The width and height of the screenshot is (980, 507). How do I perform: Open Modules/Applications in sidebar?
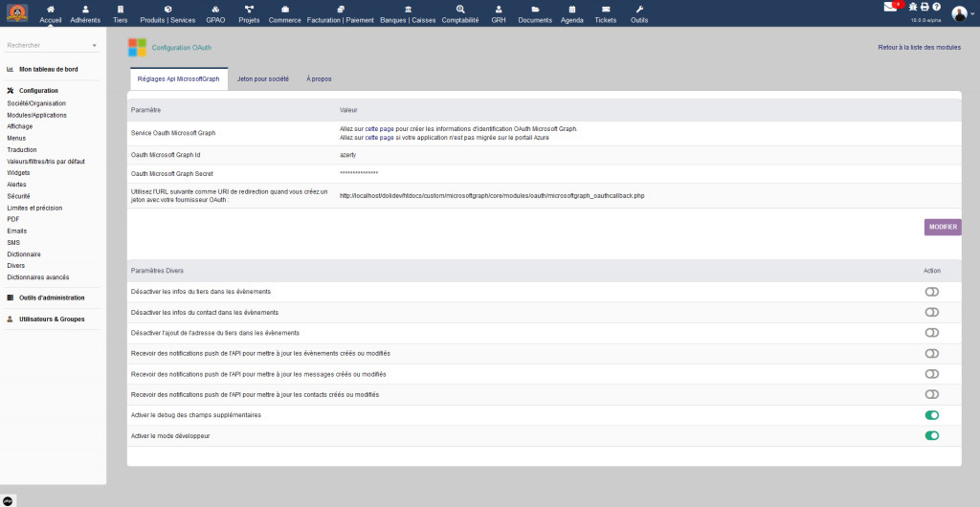(37, 116)
